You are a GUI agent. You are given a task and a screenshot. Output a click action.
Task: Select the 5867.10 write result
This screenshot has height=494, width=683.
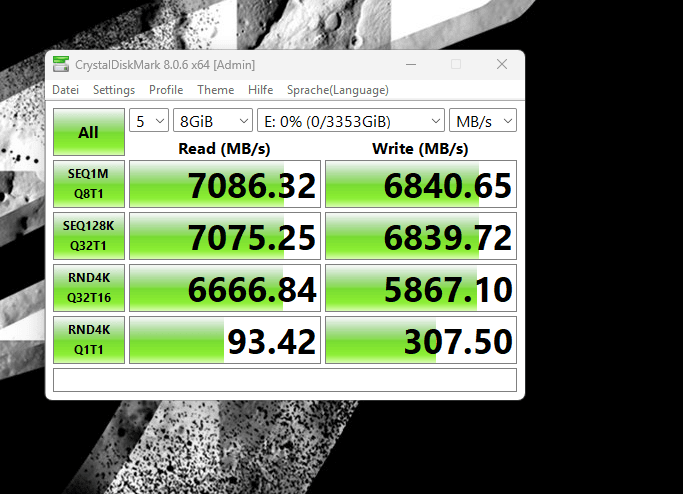[x=421, y=288]
